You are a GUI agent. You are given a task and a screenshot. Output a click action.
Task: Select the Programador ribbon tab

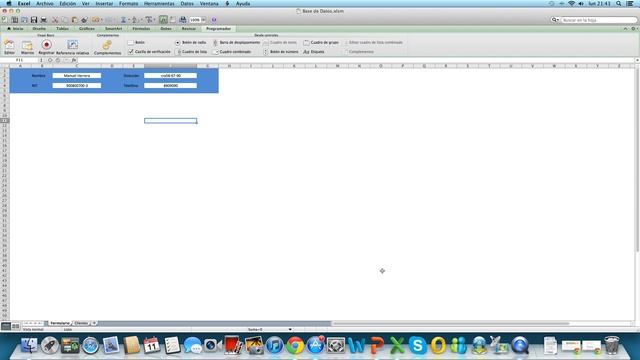[218, 29]
